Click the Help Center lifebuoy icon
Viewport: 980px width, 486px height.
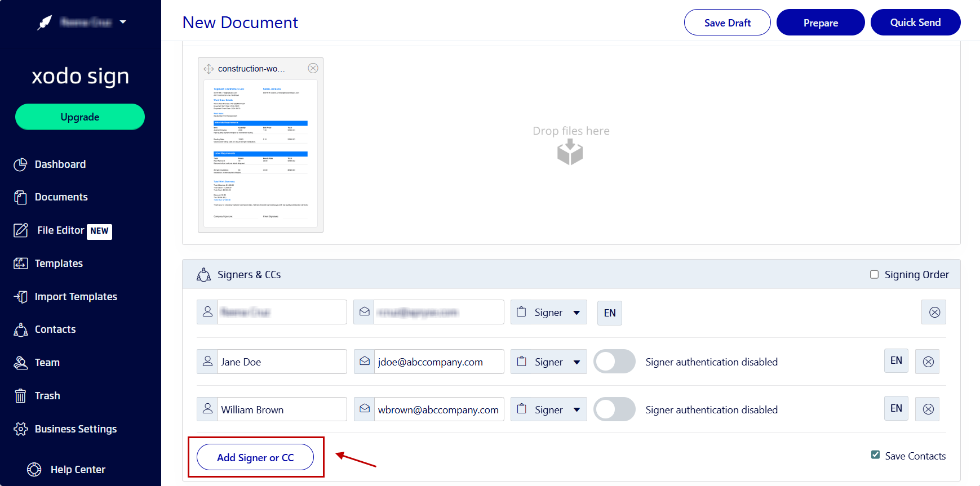click(34, 470)
